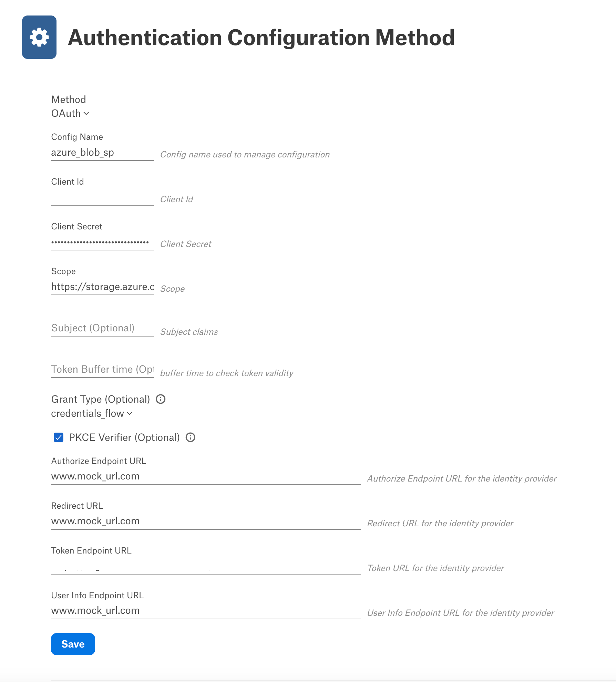Click the Authentication Configuration Method heading

pyautogui.click(x=261, y=38)
